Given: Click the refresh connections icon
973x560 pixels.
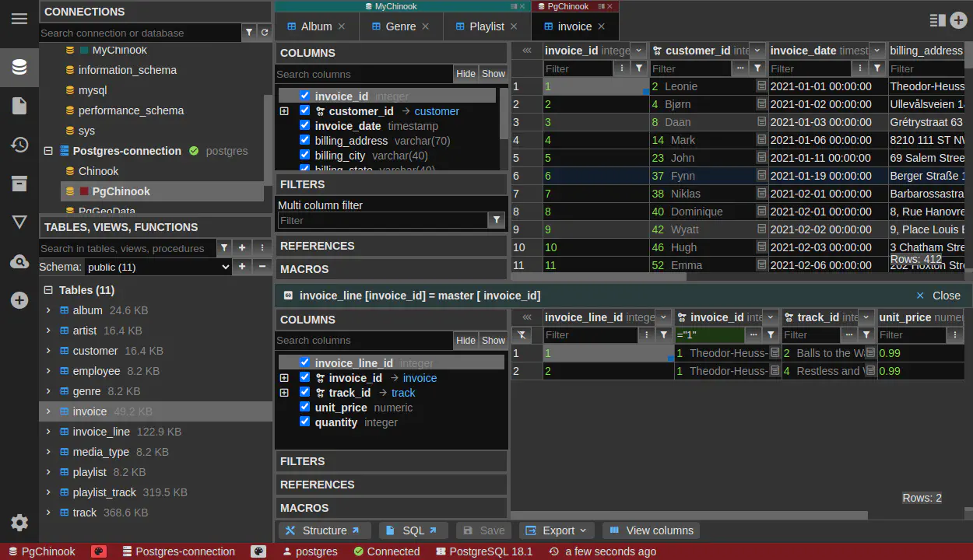Looking at the screenshot, I should coord(265,33).
